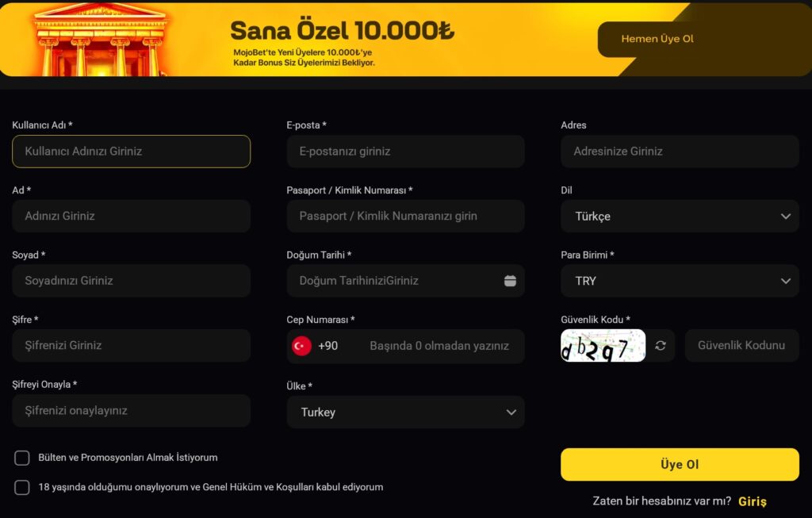Check the 18 yaşında olduğumu onaylıyorum box
812x518 pixels.
[22, 488]
